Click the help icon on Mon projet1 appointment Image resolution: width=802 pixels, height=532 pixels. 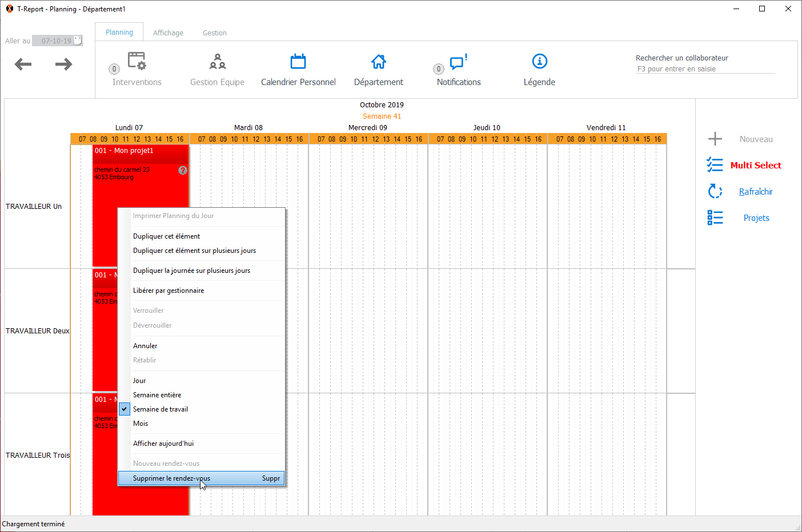click(183, 170)
